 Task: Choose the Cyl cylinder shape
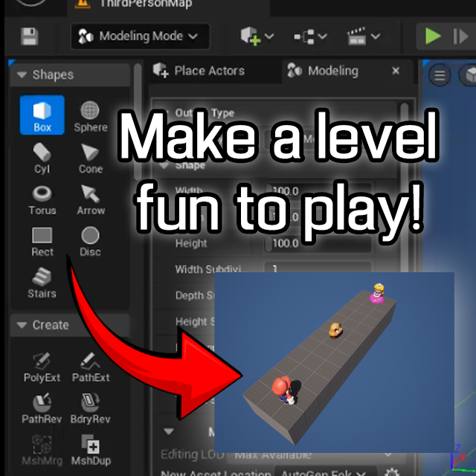click(42, 157)
